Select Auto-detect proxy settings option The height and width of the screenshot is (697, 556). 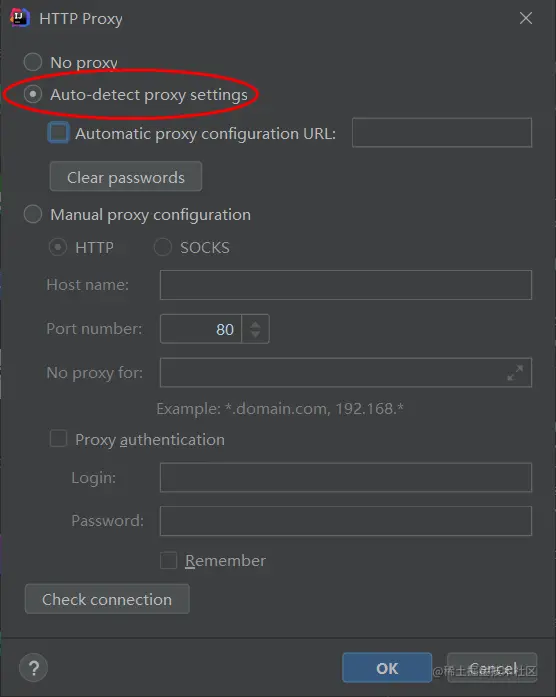[x=33, y=94]
